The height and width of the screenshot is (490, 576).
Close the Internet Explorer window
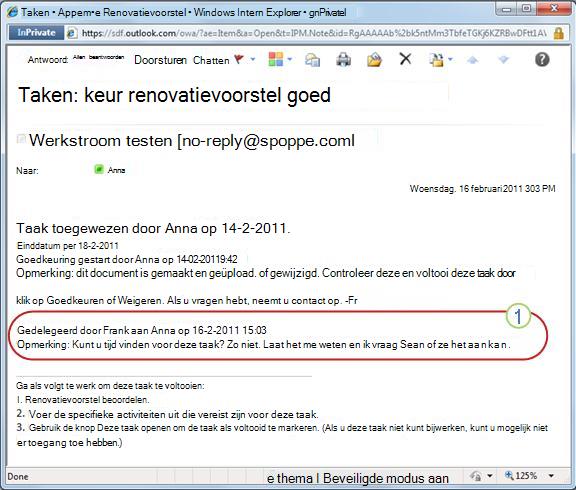pyautogui.click(x=554, y=10)
